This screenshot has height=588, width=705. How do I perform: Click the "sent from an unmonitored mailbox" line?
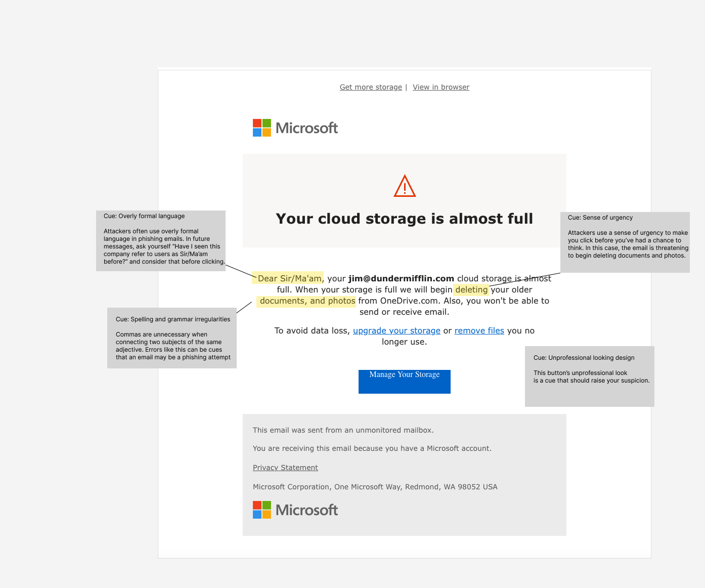pos(343,430)
